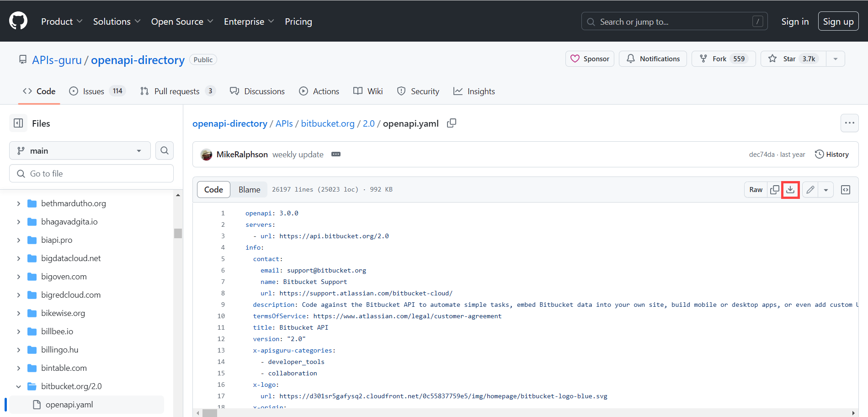This screenshot has height=417, width=868.
Task: Fork the repository
Action: click(x=724, y=59)
